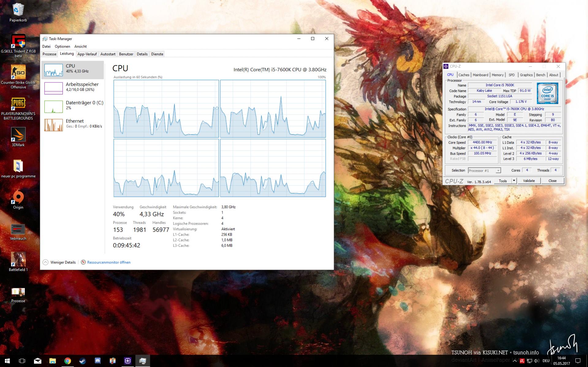Collapse Task-Manager with Weniger Details
Image resolution: width=588 pixels, height=367 pixels.
[59, 262]
